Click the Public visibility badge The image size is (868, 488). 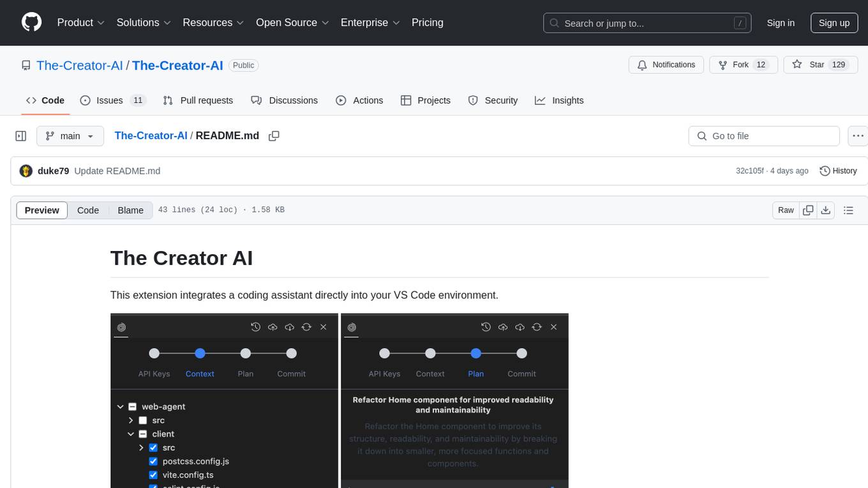[x=243, y=65]
